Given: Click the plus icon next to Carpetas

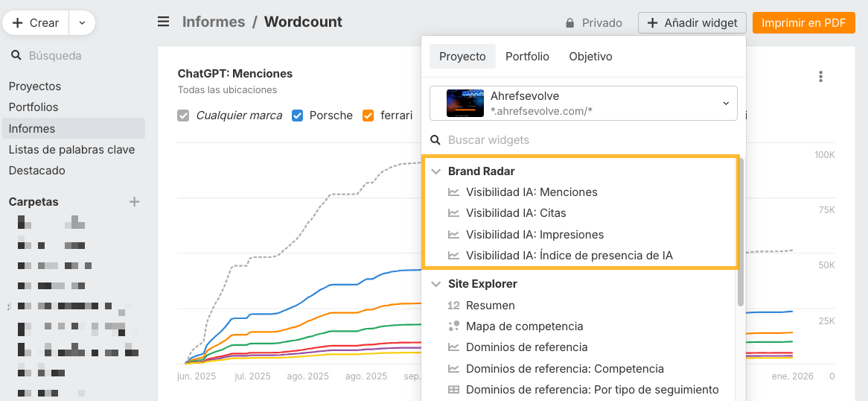Looking at the screenshot, I should 135,201.
